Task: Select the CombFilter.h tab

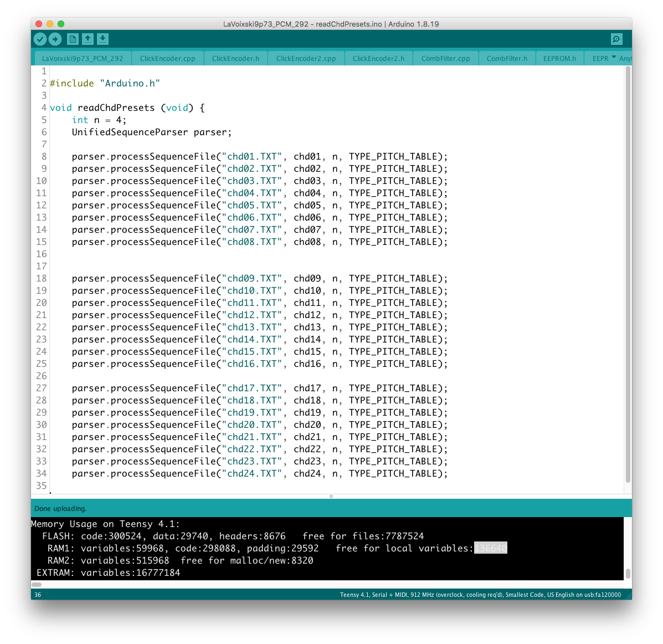Action: click(x=507, y=58)
